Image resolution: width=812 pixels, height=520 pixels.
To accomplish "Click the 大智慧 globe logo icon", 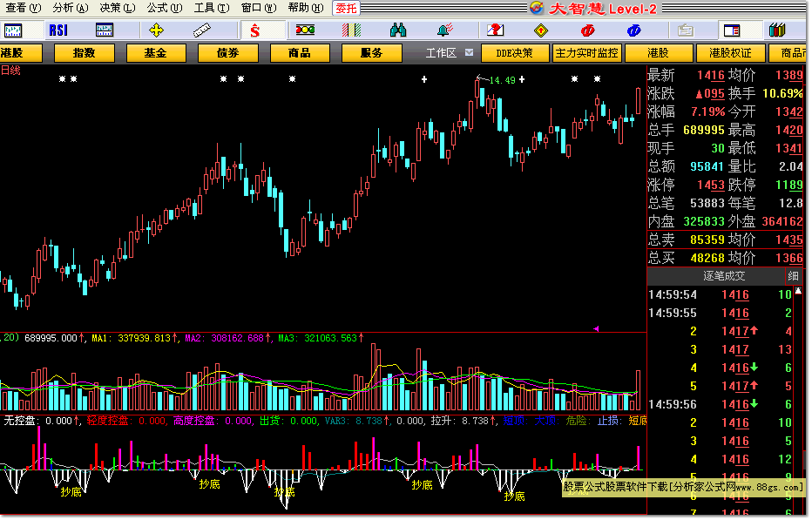I will (x=537, y=8).
